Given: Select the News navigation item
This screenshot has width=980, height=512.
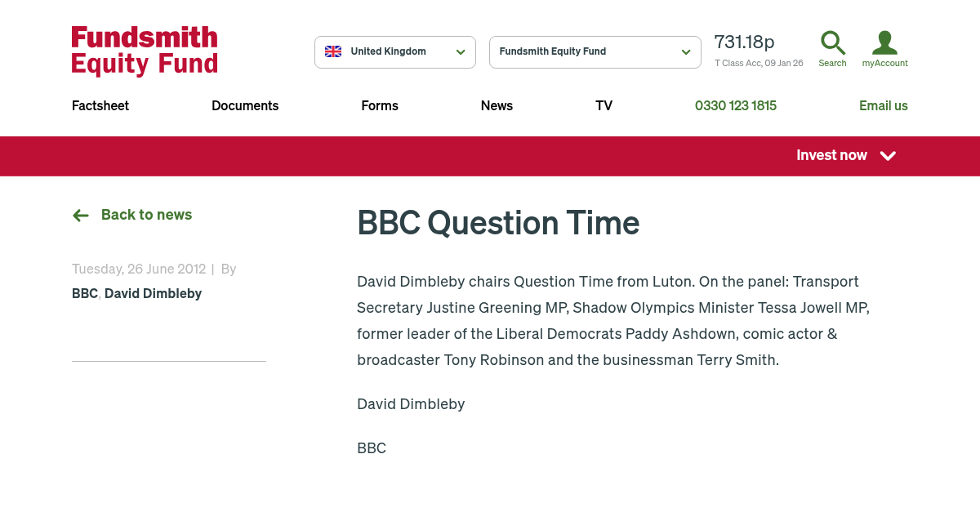Looking at the screenshot, I should (497, 105).
